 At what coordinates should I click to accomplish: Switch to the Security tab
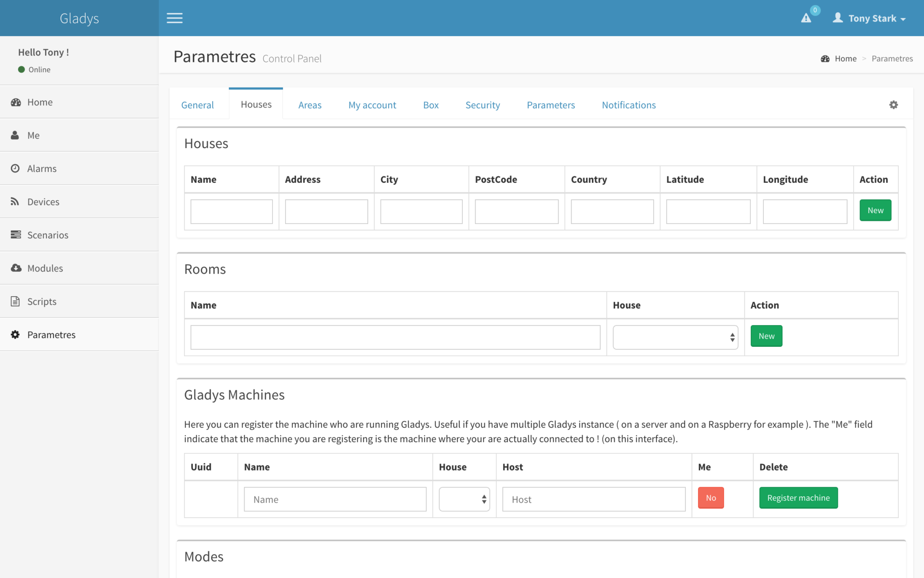(x=482, y=105)
